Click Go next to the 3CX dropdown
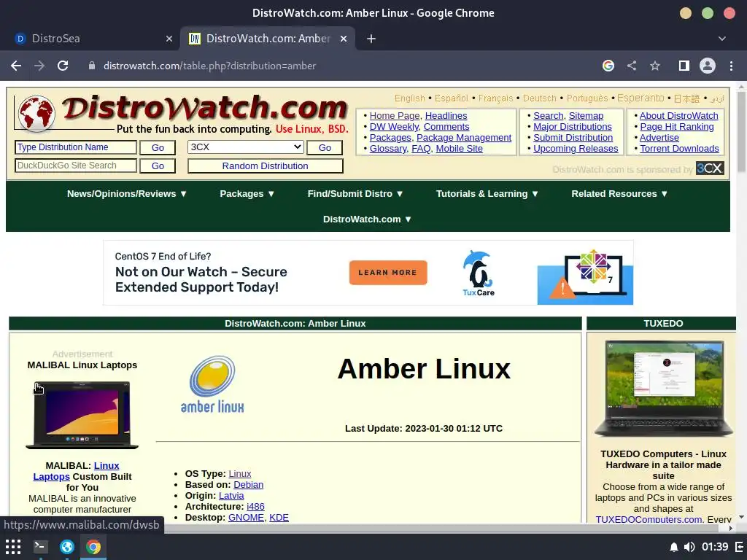747x560 pixels. pyautogui.click(x=325, y=147)
